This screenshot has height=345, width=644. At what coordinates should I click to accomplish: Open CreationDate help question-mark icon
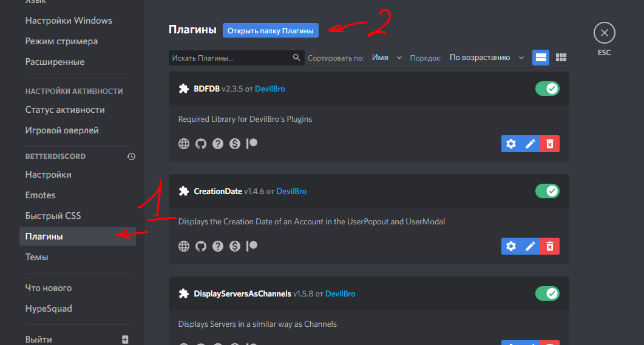click(218, 246)
